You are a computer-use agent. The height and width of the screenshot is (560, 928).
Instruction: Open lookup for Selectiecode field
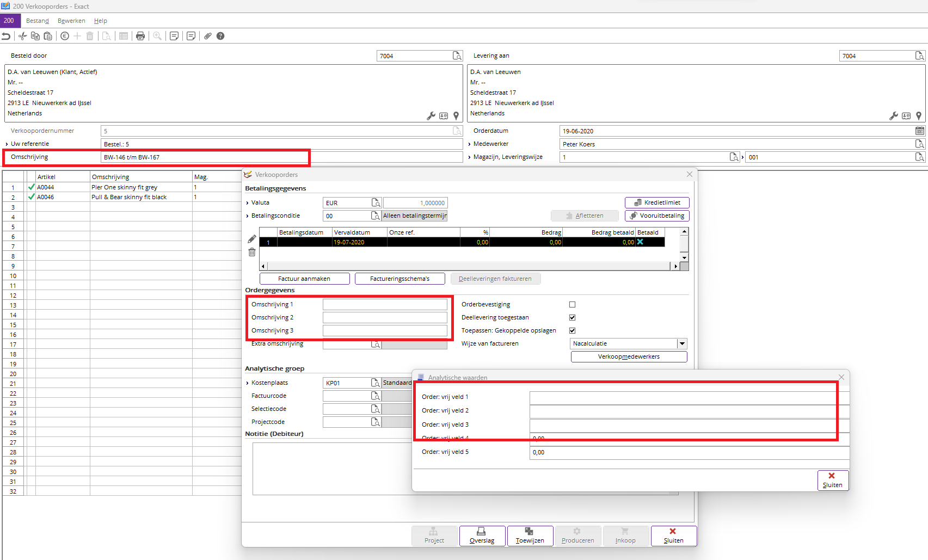point(376,409)
